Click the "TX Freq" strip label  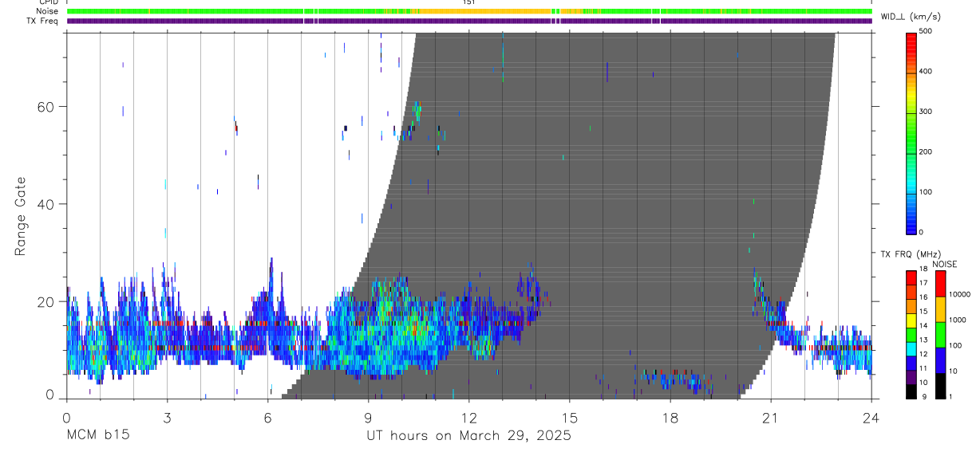[43, 21]
